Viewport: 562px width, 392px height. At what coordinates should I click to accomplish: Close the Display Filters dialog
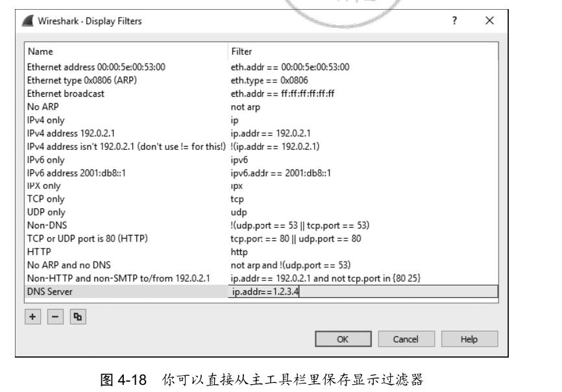[x=489, y=21]
